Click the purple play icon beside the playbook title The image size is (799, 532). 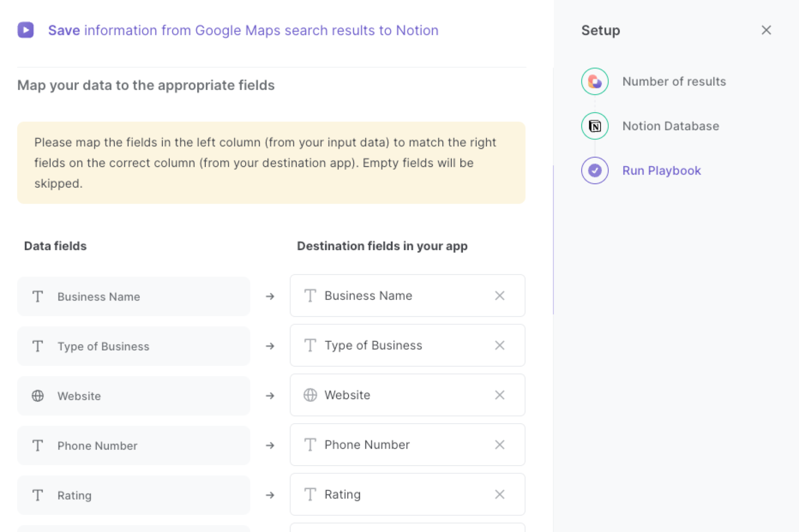tap(25, 30)
